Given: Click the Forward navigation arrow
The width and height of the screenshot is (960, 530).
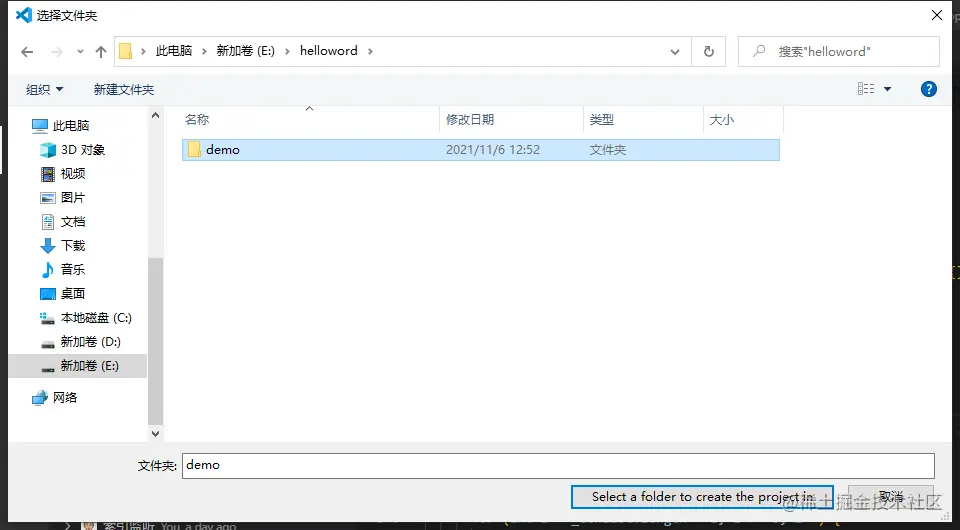Looking at the screenshot, I should tap(57, 52).
